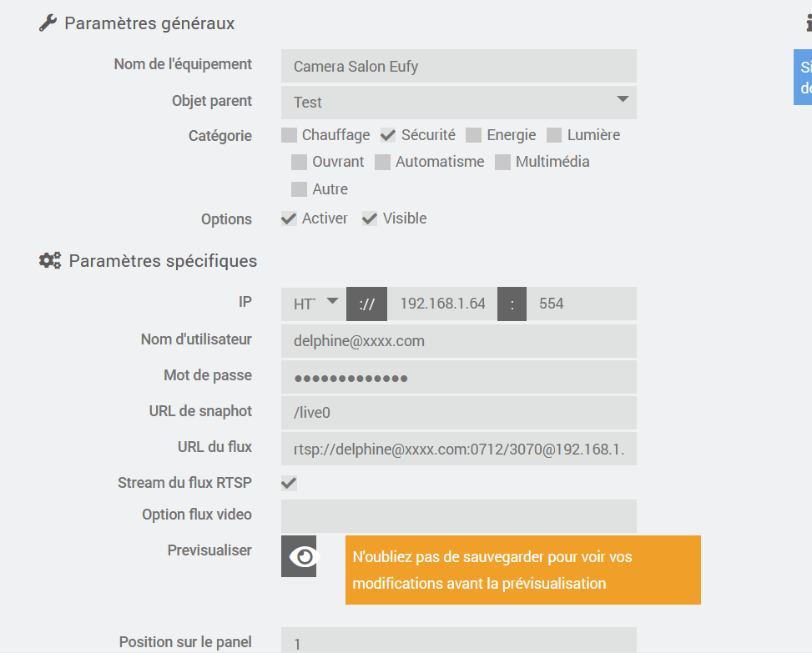Click the Nom de l'équipement field
Screen dimensions: 812x653
459,66
